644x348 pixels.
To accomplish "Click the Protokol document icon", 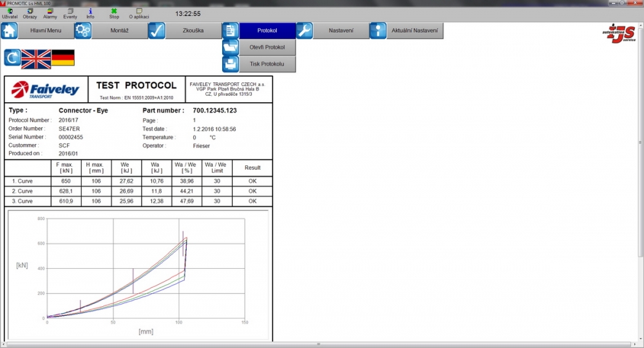I will coord(231,31).
